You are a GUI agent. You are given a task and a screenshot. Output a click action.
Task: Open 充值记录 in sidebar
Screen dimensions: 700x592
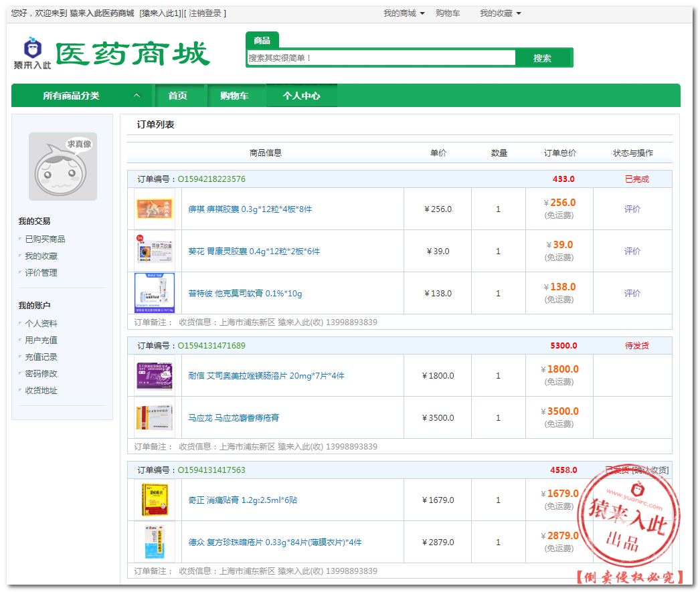[x=41, y=357]
